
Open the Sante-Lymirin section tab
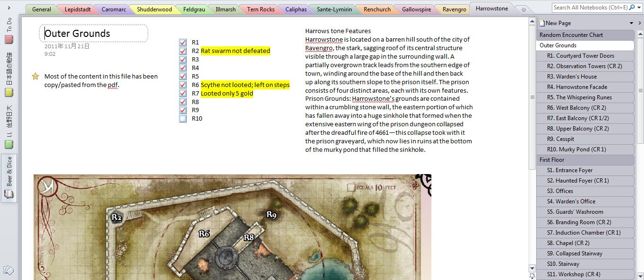334,9
